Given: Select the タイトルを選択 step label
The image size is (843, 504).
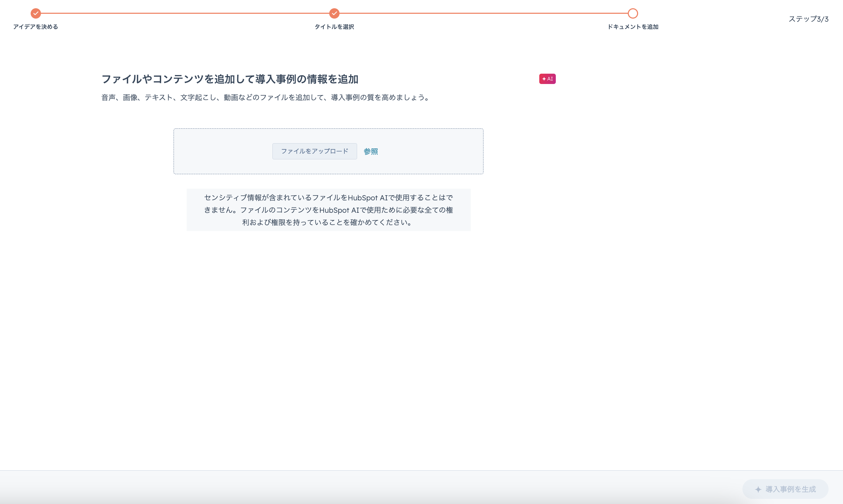Looking at the screenshot, I should 334,27.
